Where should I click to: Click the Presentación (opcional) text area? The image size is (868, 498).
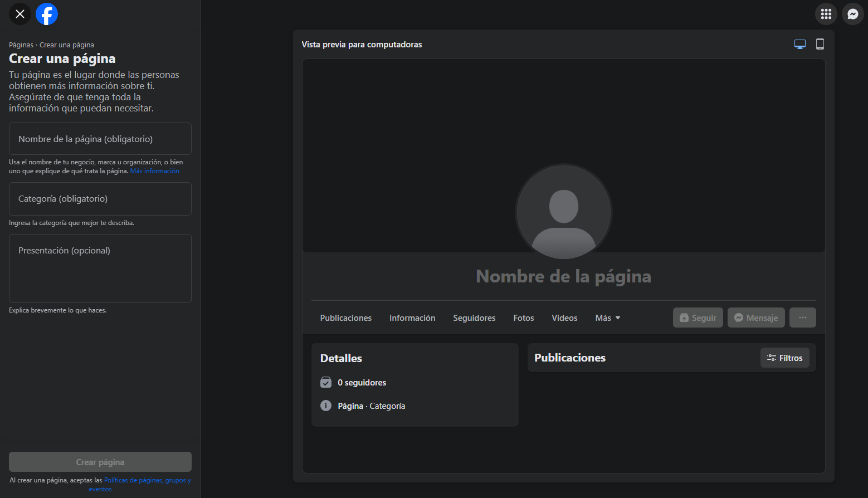tap(100, 268)
